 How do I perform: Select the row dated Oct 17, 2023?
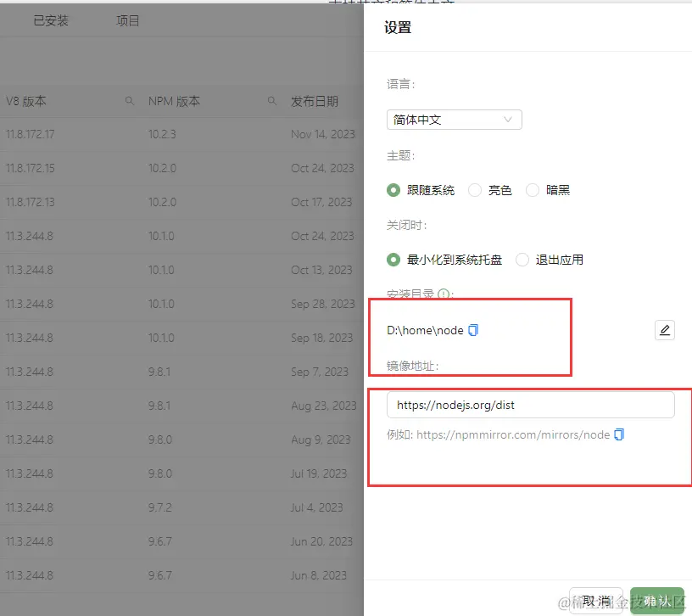(x=181, y=202)
